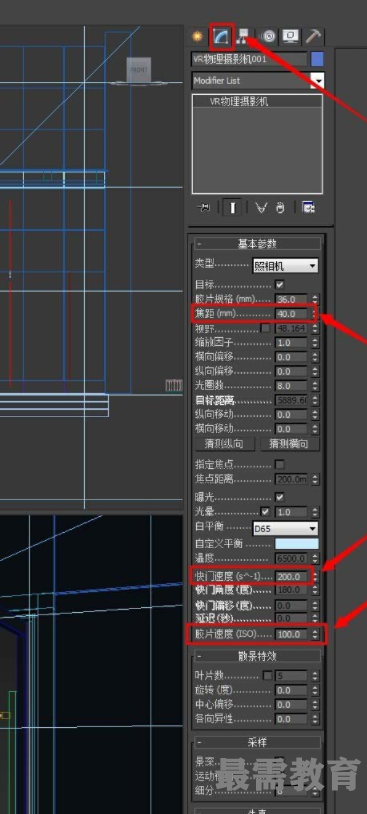
Task: Click the 缩放因子 spinner arrows
Action: coord(315,343)
